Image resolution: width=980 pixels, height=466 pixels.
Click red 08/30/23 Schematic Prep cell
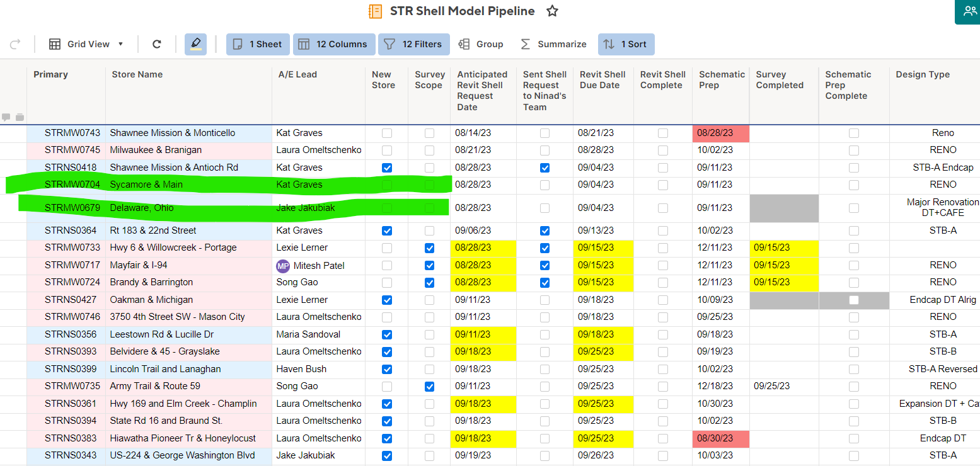point(720,438)
